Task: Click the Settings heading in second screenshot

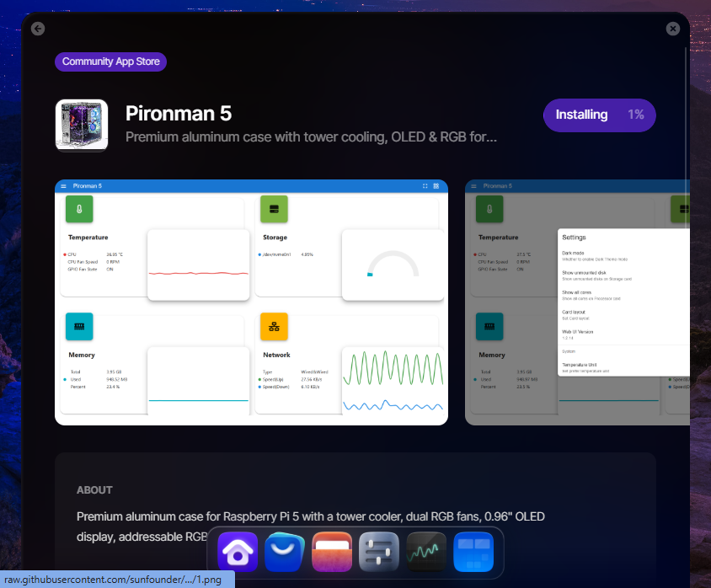Action: 574,237
